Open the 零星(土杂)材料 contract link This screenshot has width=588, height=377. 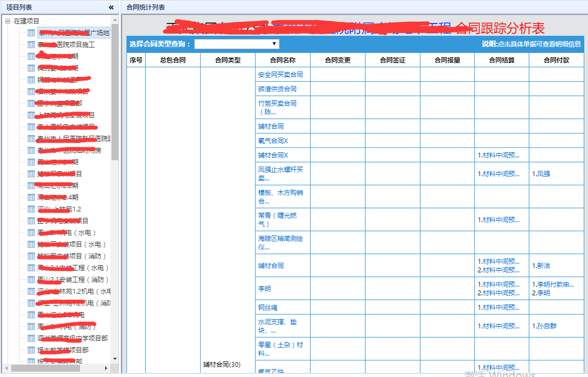pos(281,349)
